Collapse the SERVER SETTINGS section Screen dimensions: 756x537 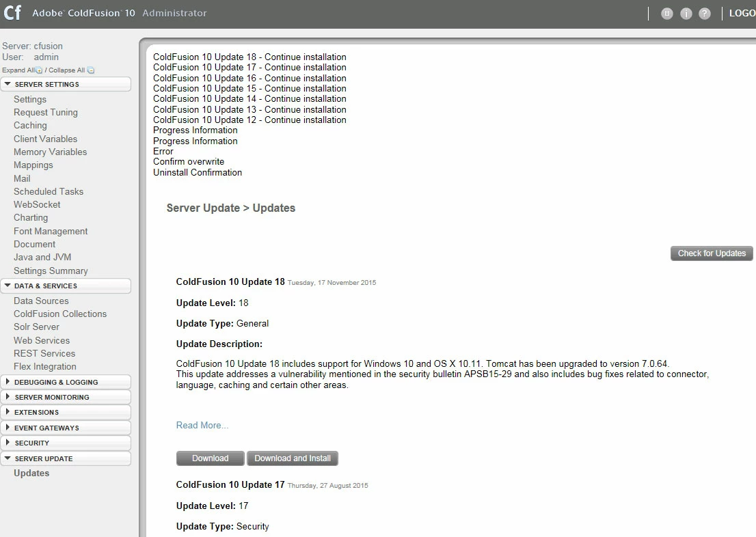pyautogui.click(x=66, y=84)
